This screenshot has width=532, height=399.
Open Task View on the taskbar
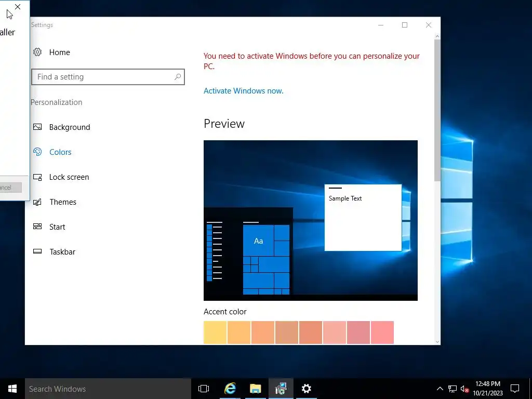click(204, 389)
